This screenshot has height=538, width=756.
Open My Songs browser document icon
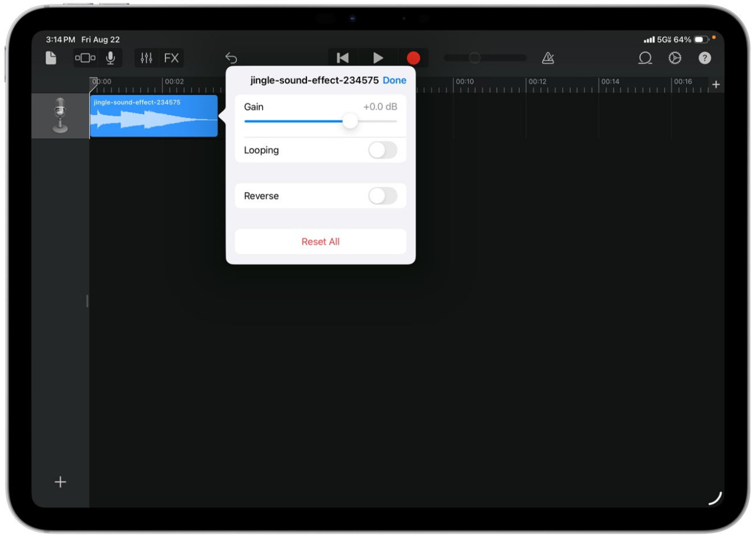pyautogui.click(x=51, y=58)
